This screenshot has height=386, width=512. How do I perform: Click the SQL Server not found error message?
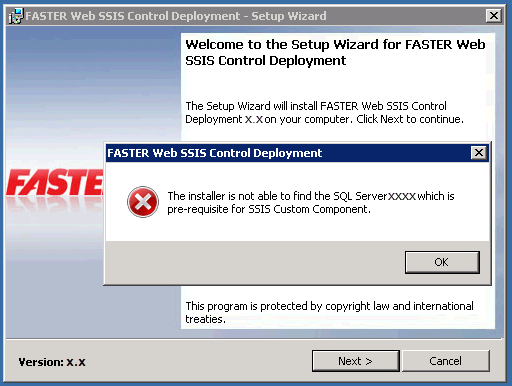(x=311, y=202)
